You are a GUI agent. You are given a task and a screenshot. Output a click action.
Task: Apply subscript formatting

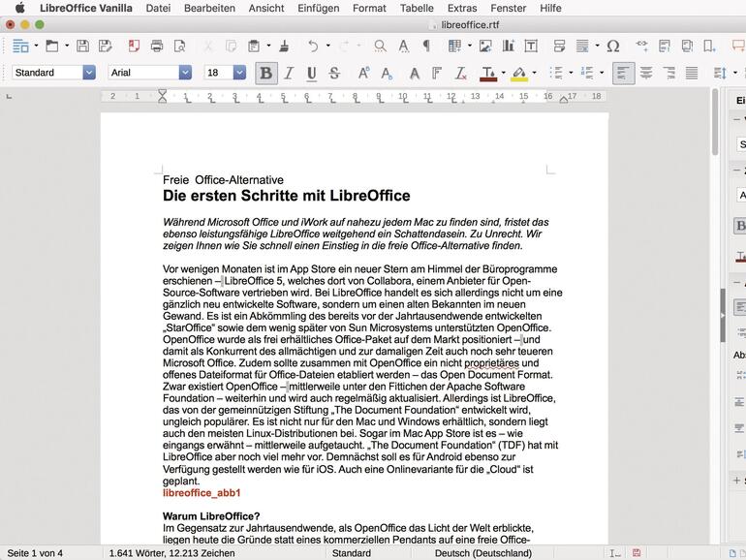(387, 73)
